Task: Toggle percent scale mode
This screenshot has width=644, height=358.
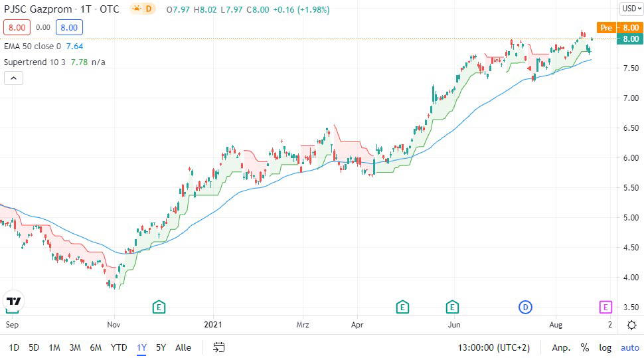Action: click(585, 348)
